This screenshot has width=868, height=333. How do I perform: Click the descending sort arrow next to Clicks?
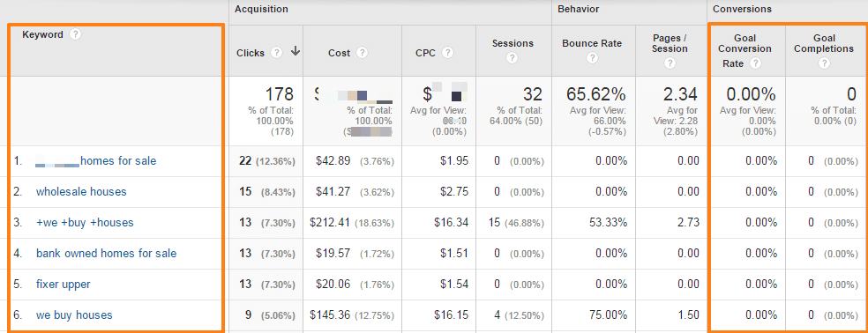point(295,52)
